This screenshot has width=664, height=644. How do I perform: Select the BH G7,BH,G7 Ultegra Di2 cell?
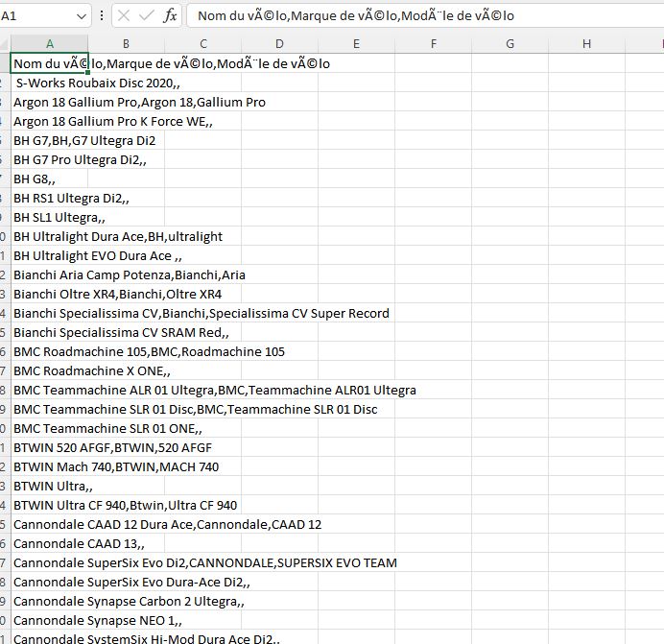(x=50, y=140)
